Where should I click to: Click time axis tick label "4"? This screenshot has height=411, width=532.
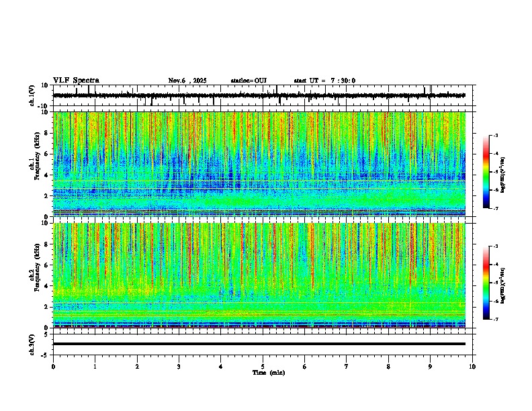(x=221, y=367)
